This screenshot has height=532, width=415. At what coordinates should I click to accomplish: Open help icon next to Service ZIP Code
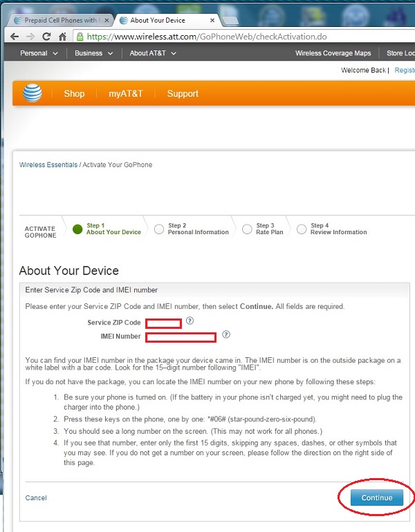(x=190, y=321)
